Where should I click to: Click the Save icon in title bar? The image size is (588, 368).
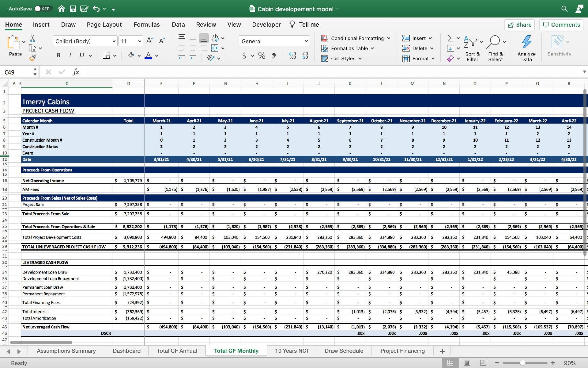click(x=73, y=9)
